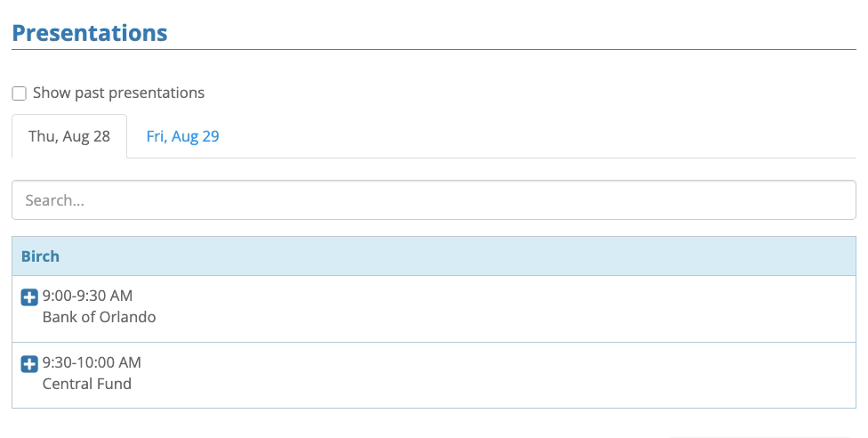Click the Presentations page heading
The width and height of the screenshot is (868, 438).
[x=89, y=33]
